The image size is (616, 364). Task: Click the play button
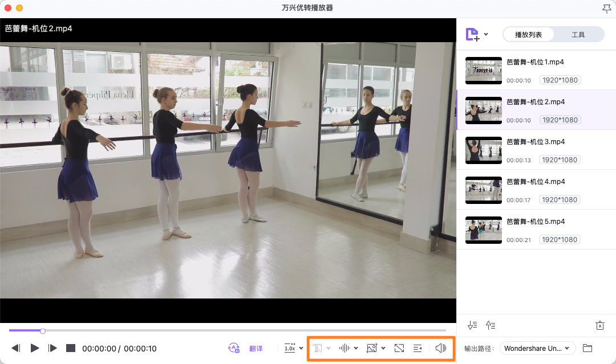pyautogui.click(x=35, y=348)
